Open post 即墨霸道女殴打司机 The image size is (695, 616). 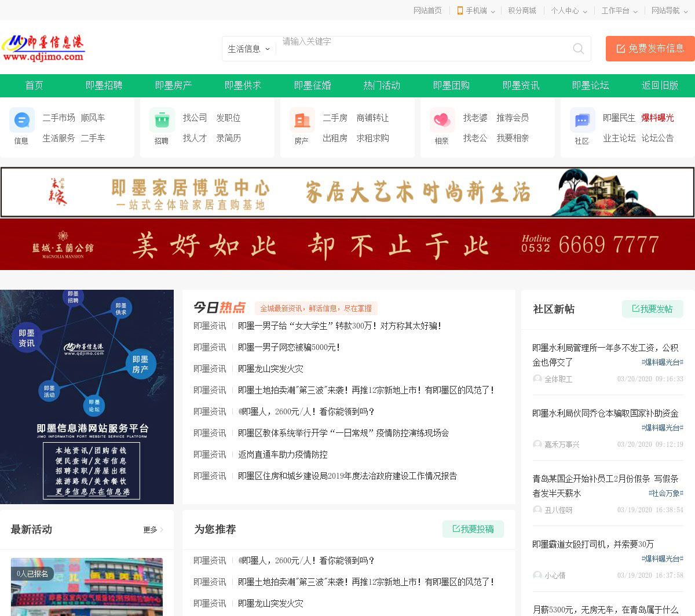point(593,544)
